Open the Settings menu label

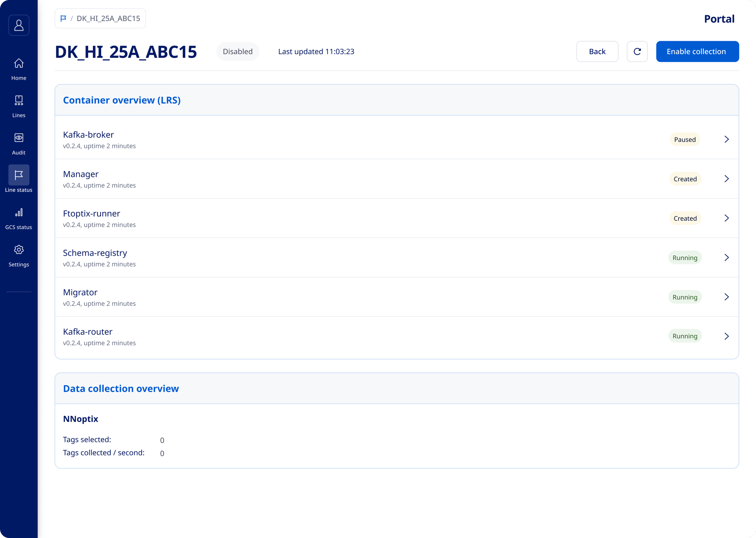coord(19,264)
